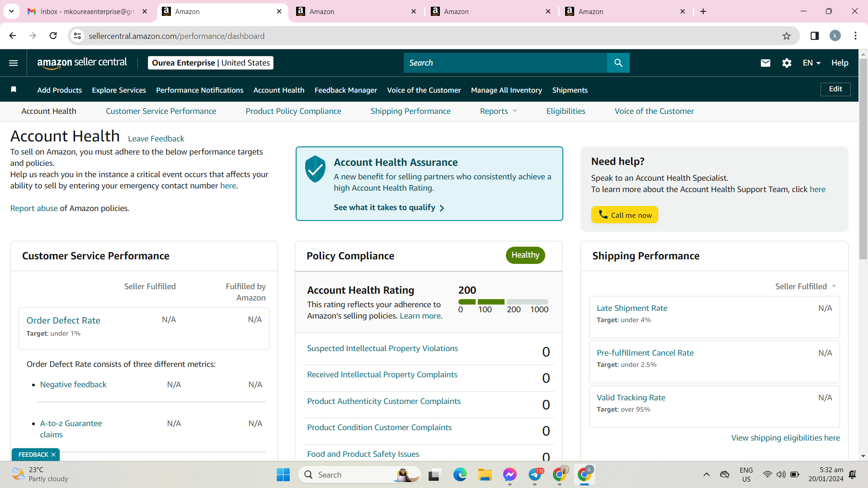The height and width of the screenshot is (488, 868).
Task: Open Telegram from the taskbar
Action: point(535,475)
